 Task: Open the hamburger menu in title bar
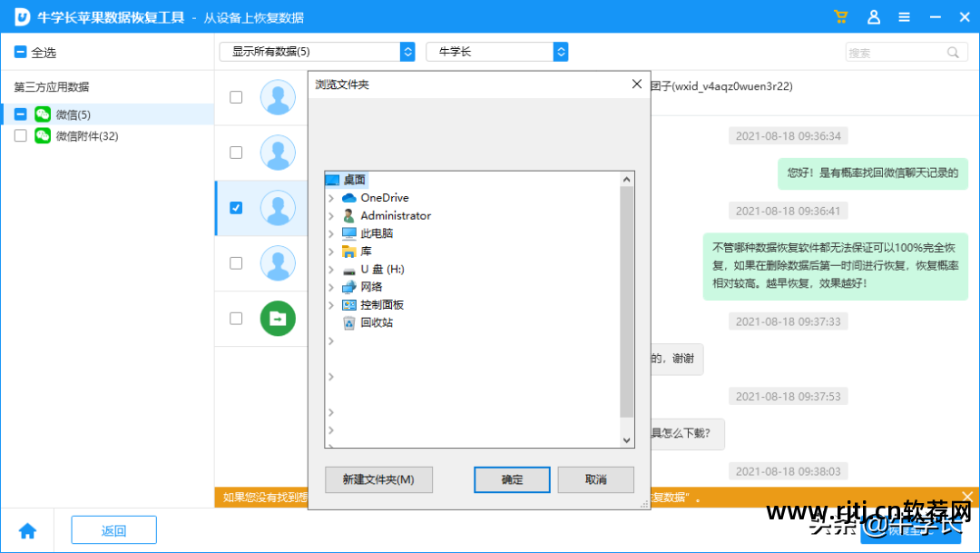(x=904, y=16)
